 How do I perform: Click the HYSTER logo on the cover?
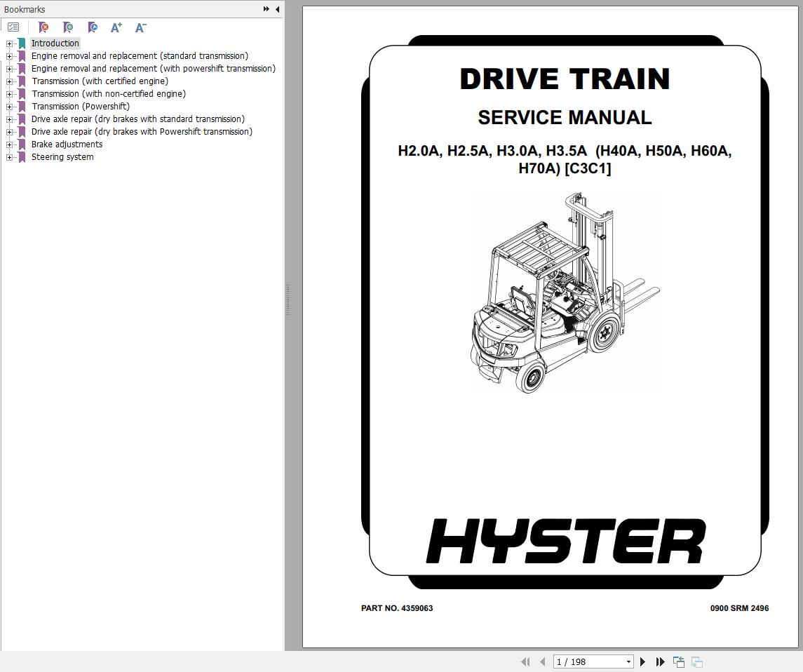(x=566, y=541)
